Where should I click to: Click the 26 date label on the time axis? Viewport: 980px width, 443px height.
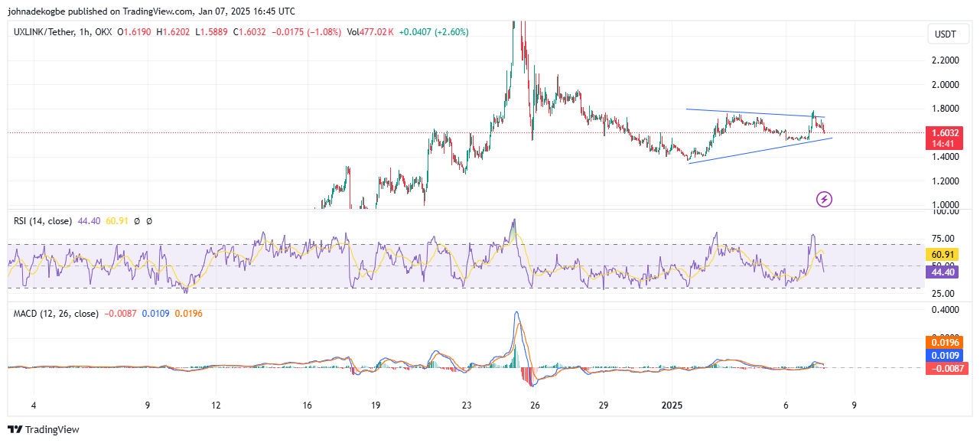[535, 404]
